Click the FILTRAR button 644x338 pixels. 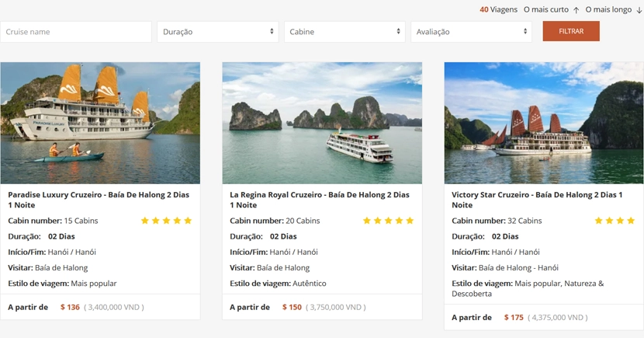[x=571, y=31]
